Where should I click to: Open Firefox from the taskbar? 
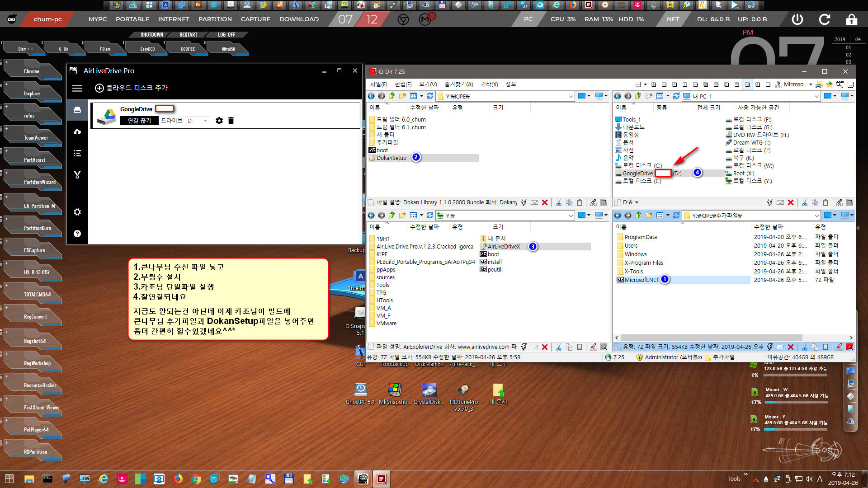[x=178, y=479]
